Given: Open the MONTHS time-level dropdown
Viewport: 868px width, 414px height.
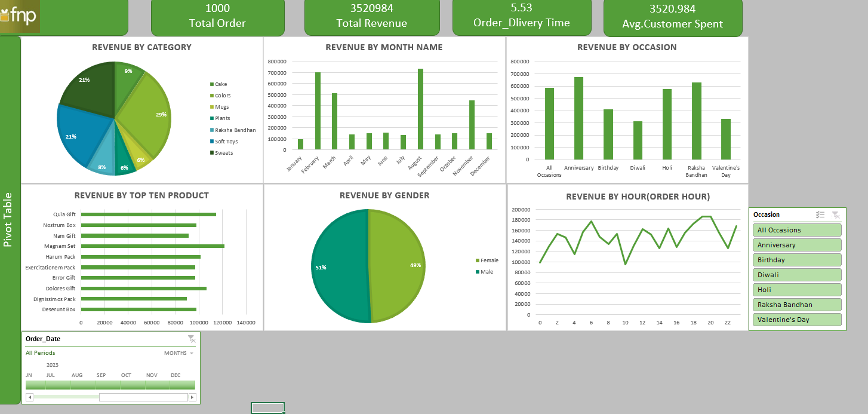Looking at the screenshot, I should pos(179,353).
